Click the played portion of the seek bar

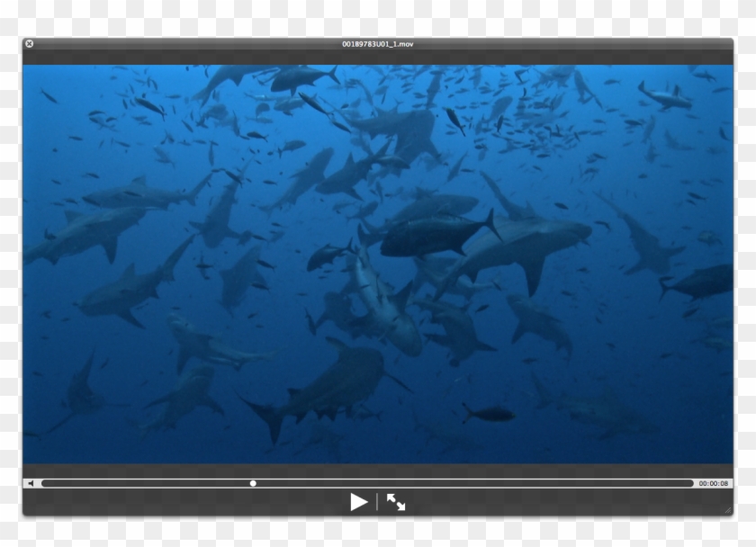[x=144, y=483]
